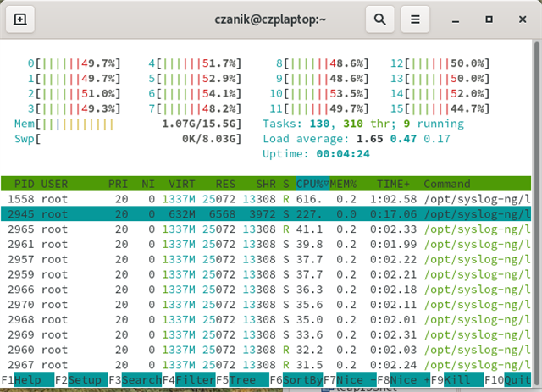Click F10 Quit to exit htop
Viewport: 542px width, 392px height.
pos(507,380)
